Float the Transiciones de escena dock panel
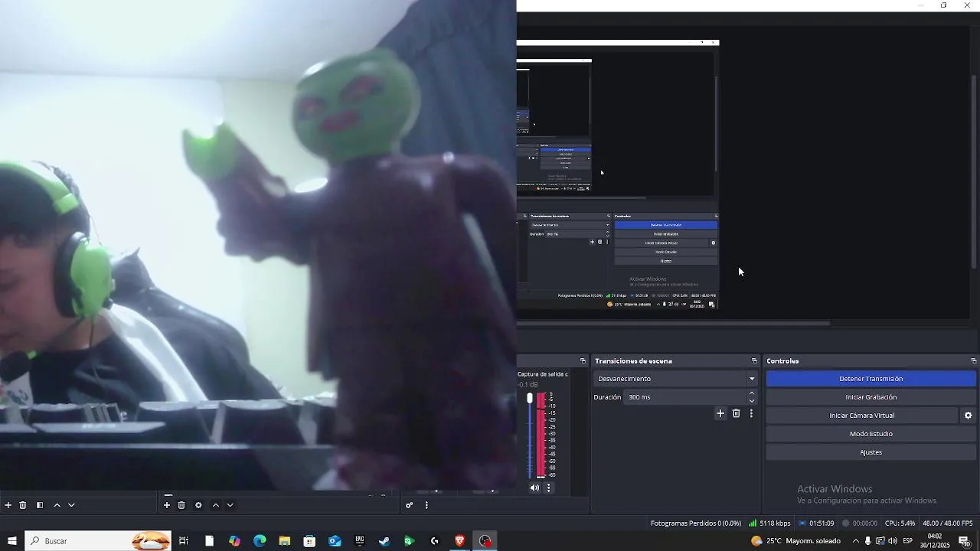 pyautogui.click(x=754, y=360)
